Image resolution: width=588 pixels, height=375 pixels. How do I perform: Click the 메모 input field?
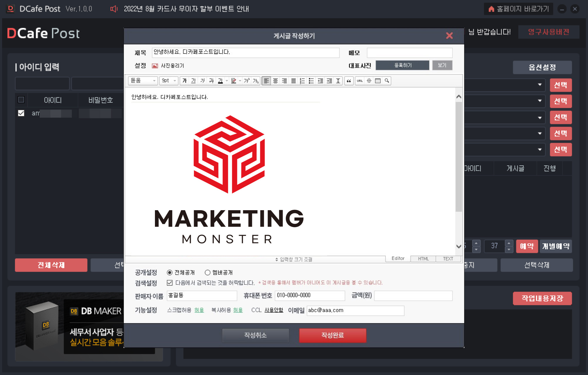pos(410,53)
